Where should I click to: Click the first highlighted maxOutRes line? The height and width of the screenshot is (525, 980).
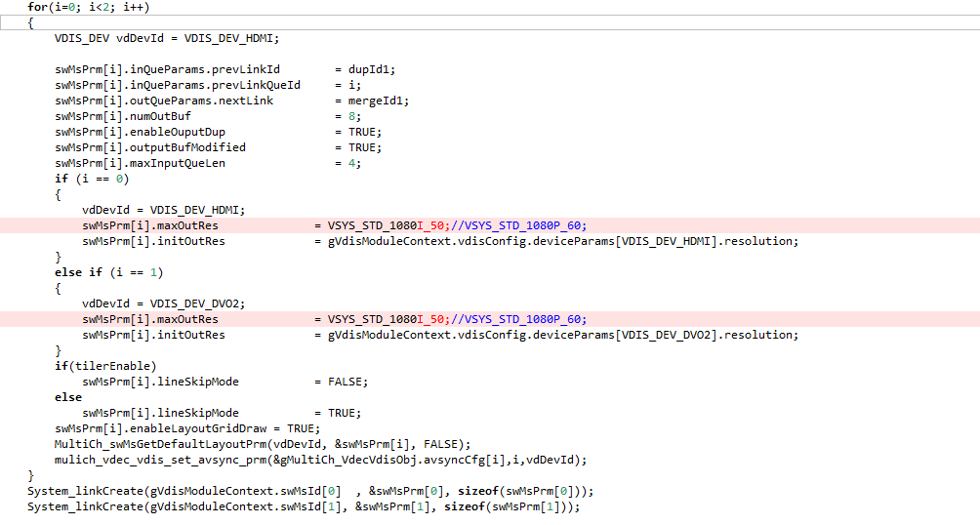click(490, 225)
